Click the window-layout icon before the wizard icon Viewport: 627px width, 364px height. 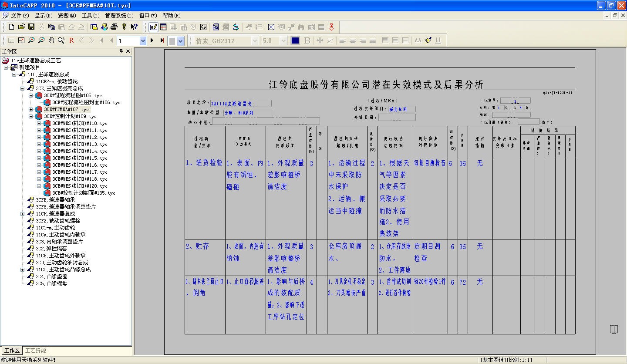point(94,27)
